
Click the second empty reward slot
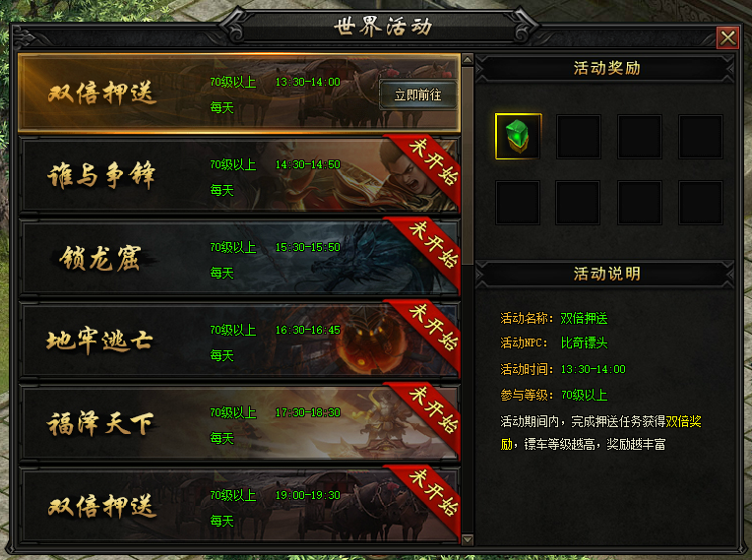(x=579, y=137)
